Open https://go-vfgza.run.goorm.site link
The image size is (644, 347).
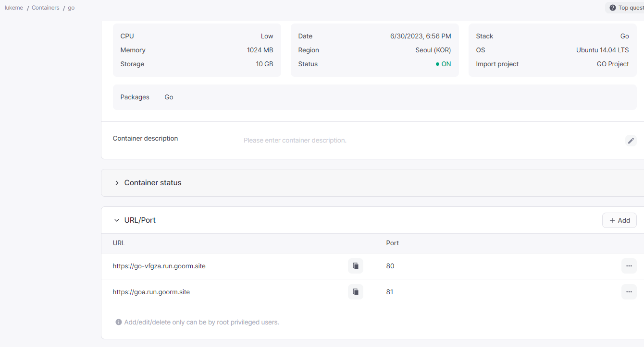point(159,266)
